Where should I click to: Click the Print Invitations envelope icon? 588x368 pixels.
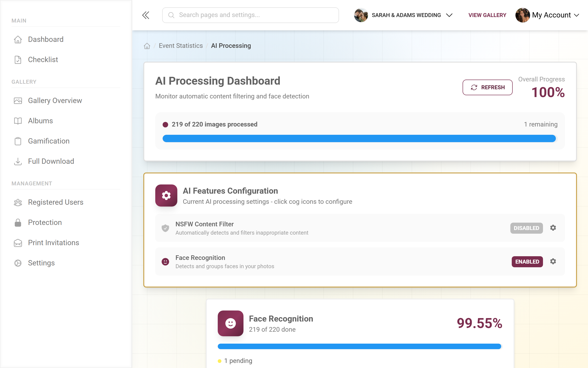tap(18, 243)
